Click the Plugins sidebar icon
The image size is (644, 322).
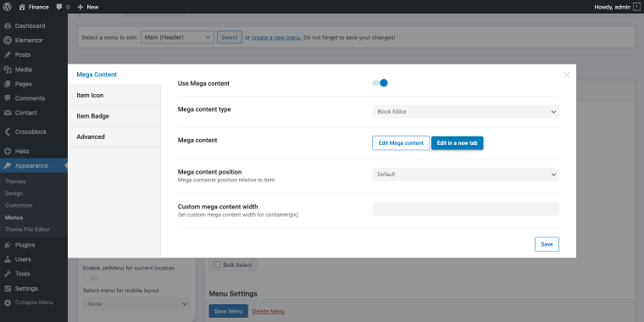[x=7, y=245]
